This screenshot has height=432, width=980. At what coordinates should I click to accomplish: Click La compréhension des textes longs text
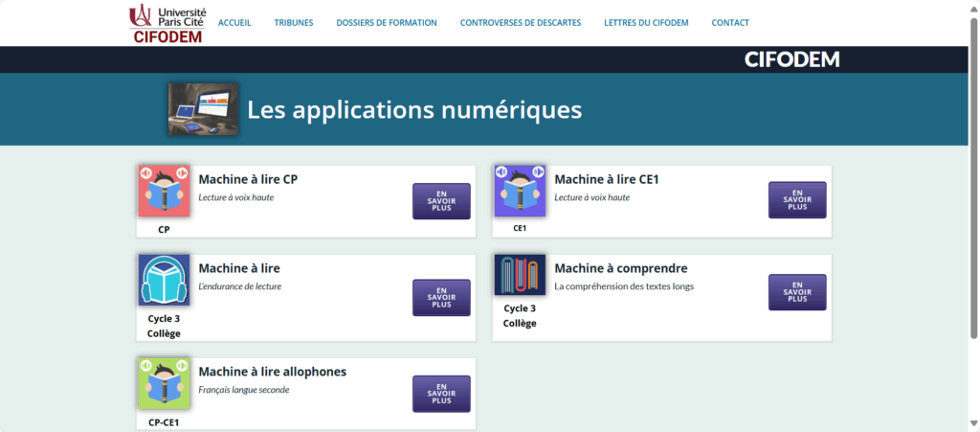pos(624,287)
